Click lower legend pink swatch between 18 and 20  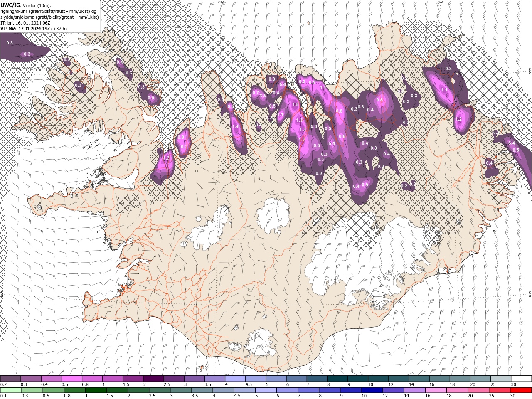point(457,390)
